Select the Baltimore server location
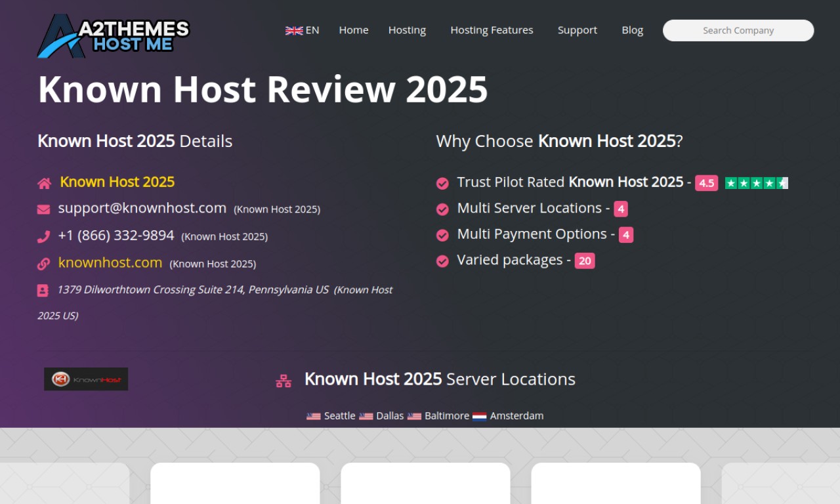Screen dimensions: 840x504 [447, 416]
